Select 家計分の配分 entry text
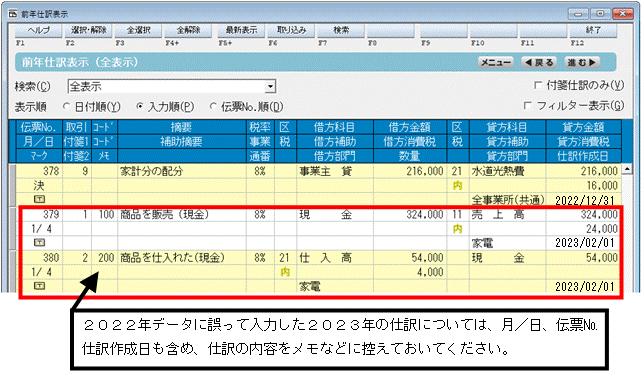Screen dimensions: 642x383 (151, 171)
